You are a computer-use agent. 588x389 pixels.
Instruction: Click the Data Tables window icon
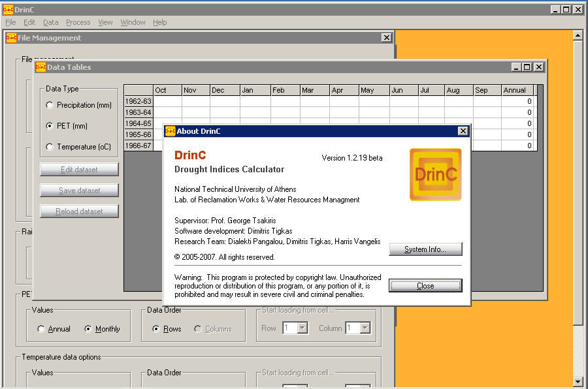tap(41, 67)
